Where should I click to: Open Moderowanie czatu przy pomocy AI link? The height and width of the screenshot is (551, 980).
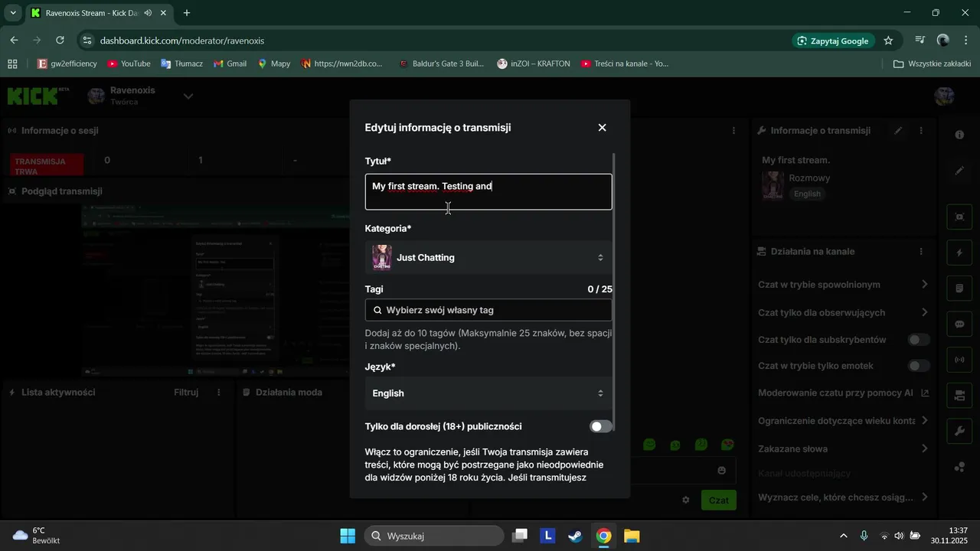[x=842, y=393]
